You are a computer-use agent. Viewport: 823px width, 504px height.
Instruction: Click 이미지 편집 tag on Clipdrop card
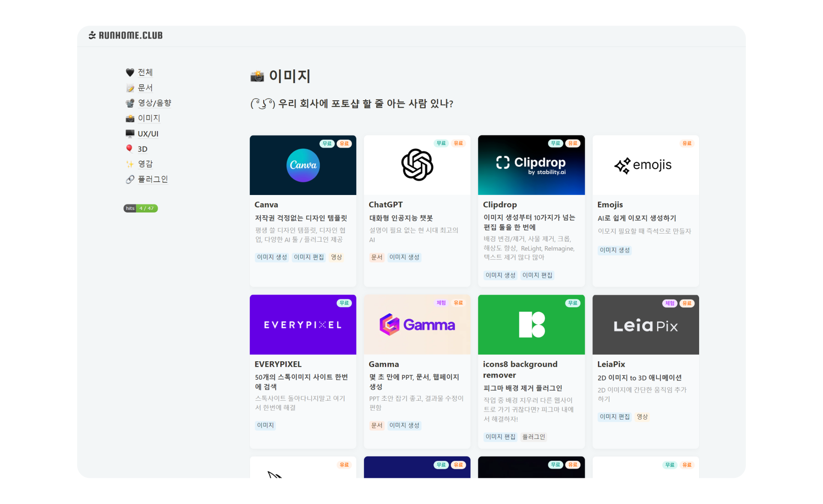click(x=538, y=275)
